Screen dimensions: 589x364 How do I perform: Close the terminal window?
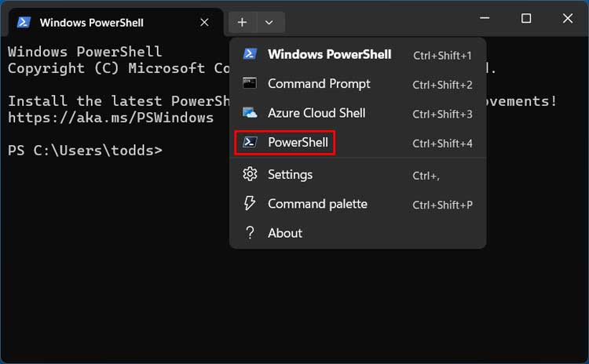pyautogui.click(x=568, y=18)
